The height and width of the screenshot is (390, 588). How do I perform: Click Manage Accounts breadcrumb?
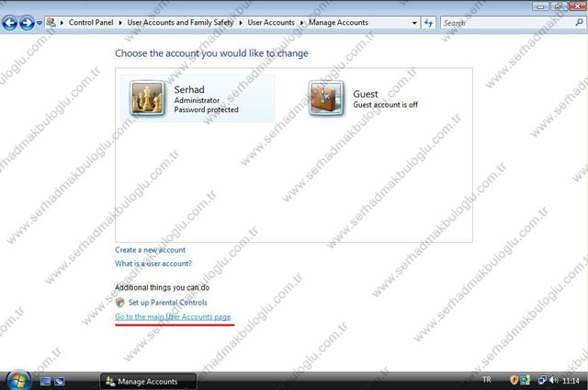338,22
